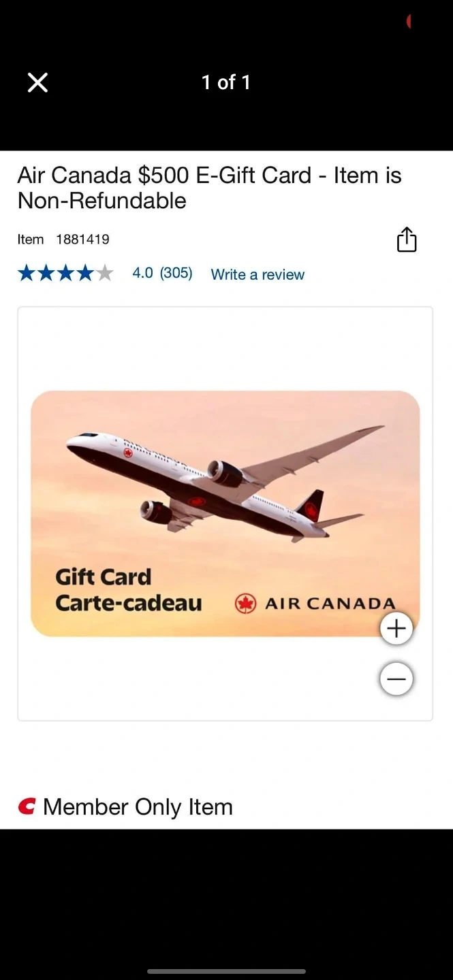Image resolution: width=453 pixels, height=980 pixels.
Task: Tap the AIR CANADA wordmark on card
Action: [x=330, y=604]
